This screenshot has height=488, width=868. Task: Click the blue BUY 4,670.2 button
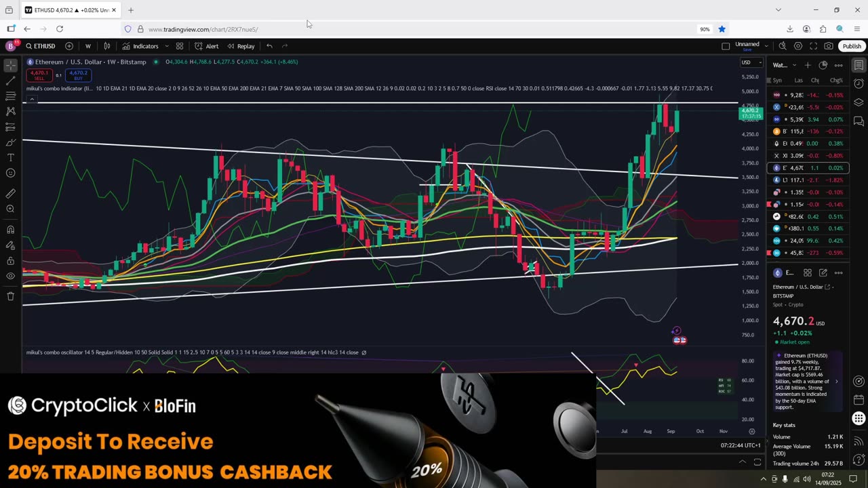[x=78, y=75]
